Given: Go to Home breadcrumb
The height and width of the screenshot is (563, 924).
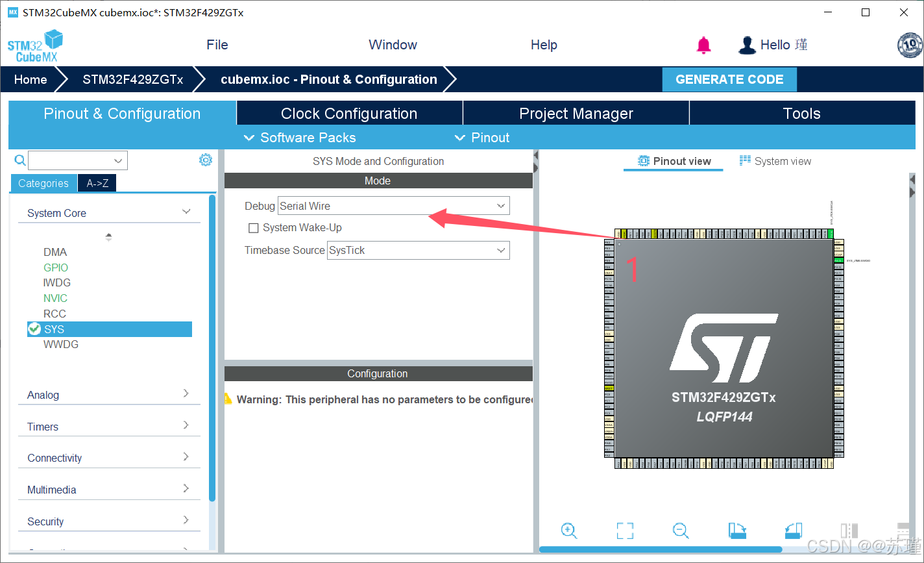Looking at the screenshot, I should click(30, 79).
